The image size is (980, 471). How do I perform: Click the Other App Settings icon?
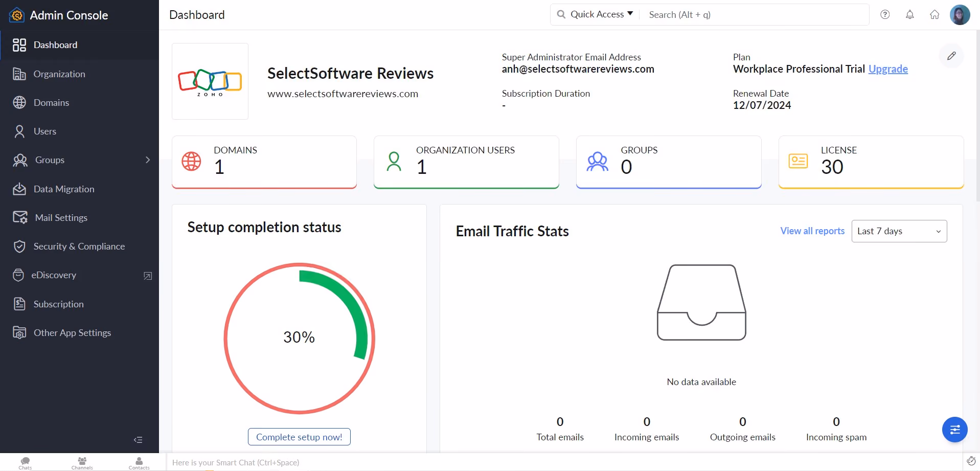(19, 333)
